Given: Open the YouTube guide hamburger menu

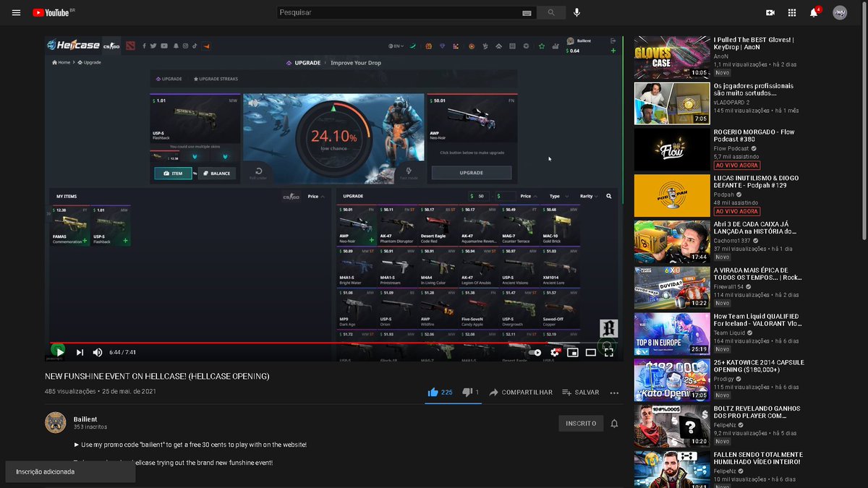Looking at the screenshot, I should (x=16, y=12).
